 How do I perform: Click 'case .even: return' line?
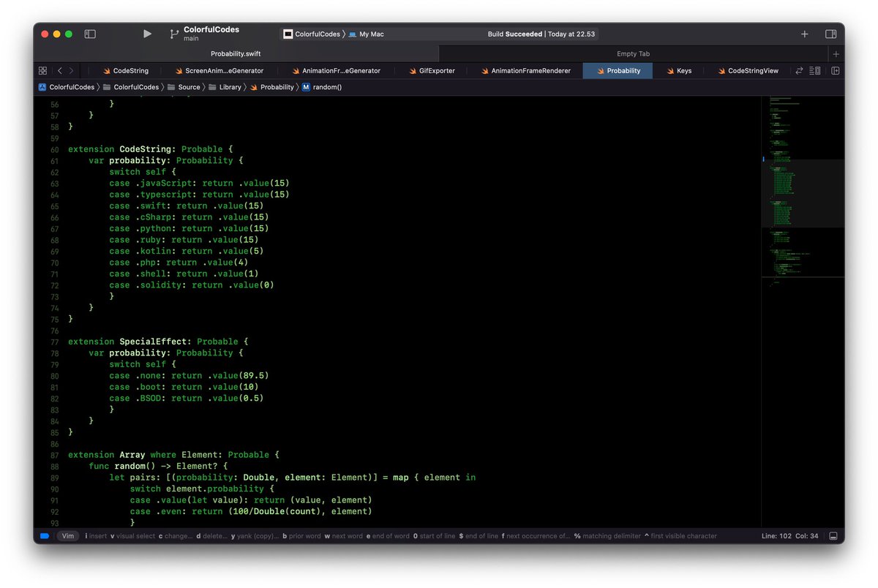(251, 511)
